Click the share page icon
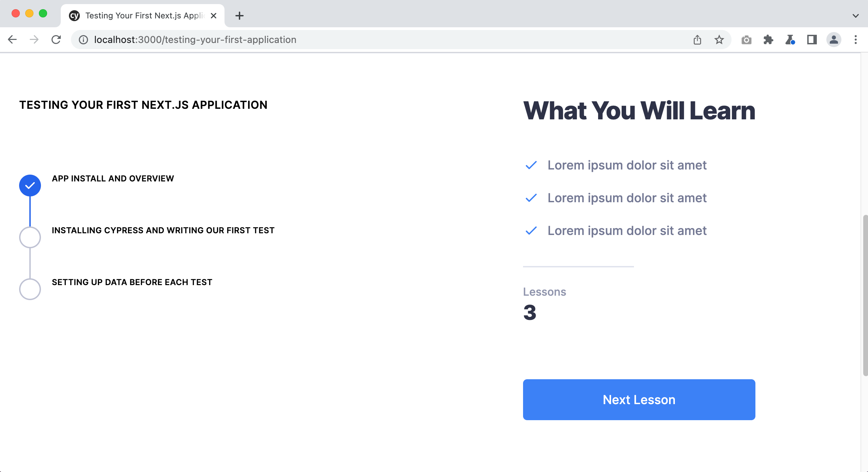This screenshot has width=868, height=472. [697, 40]
